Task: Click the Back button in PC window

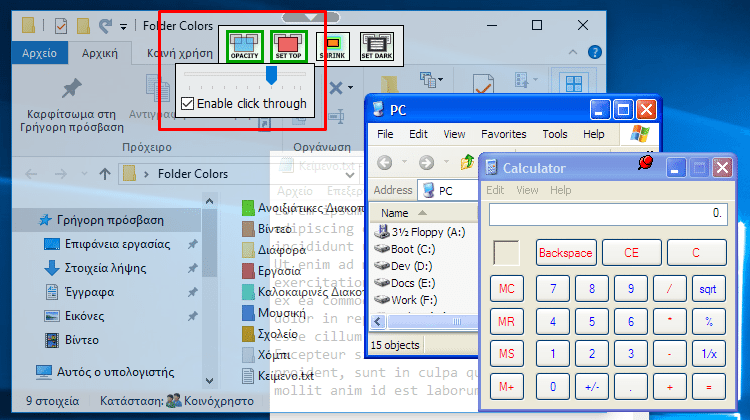Action: pyautogui.click(x=385, y=163)
